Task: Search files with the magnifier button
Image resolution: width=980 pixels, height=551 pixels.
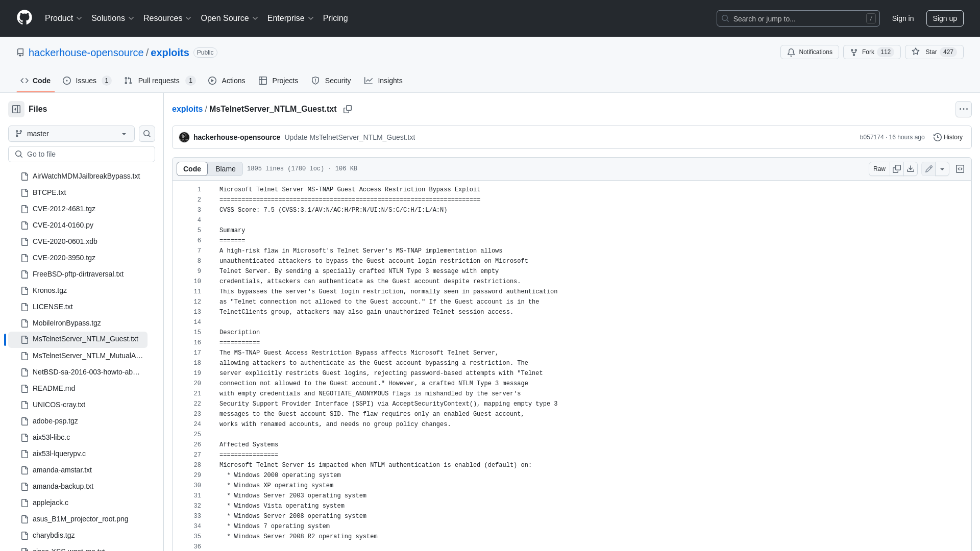Action: point(147,134)
